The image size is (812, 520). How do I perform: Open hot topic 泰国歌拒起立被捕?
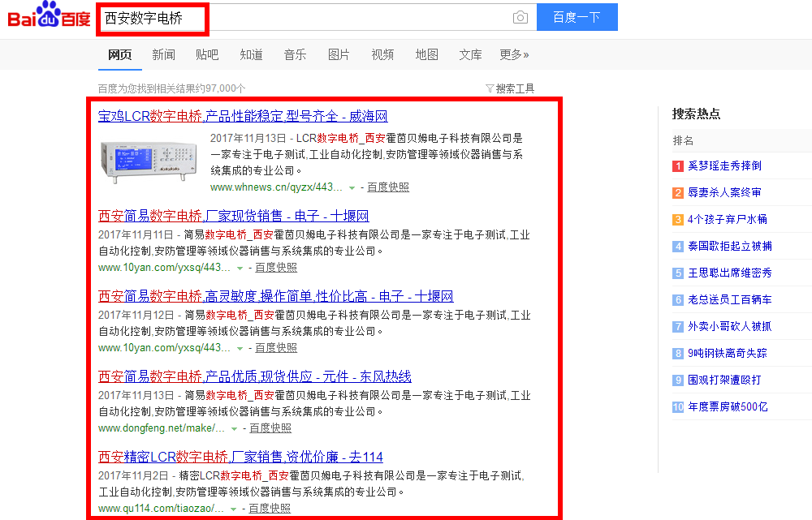tap(730, 247)
